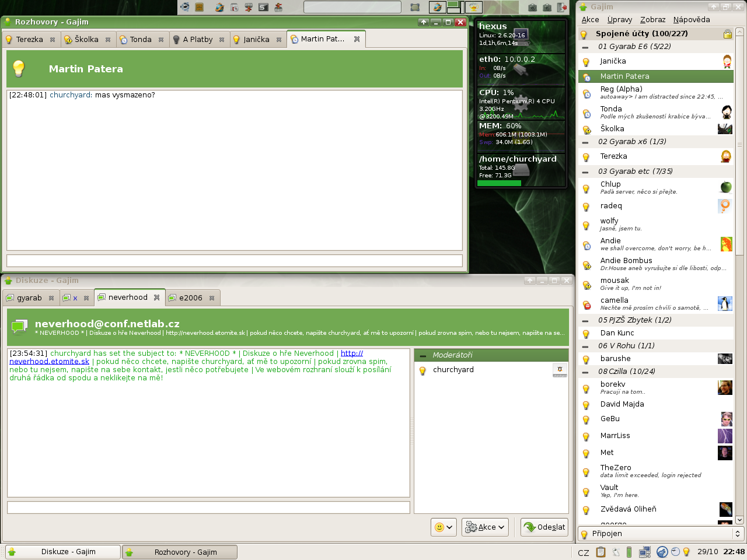
Task: Click the lock icon on Spojené účty row
Action: 727,34
